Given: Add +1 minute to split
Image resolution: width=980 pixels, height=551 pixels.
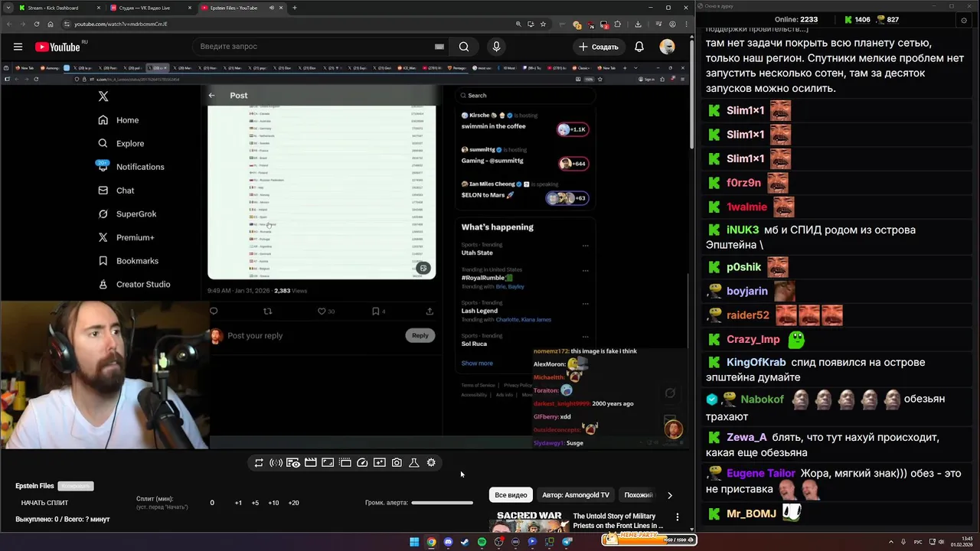Looking at the screenshot, I should (x=238, y=503).
